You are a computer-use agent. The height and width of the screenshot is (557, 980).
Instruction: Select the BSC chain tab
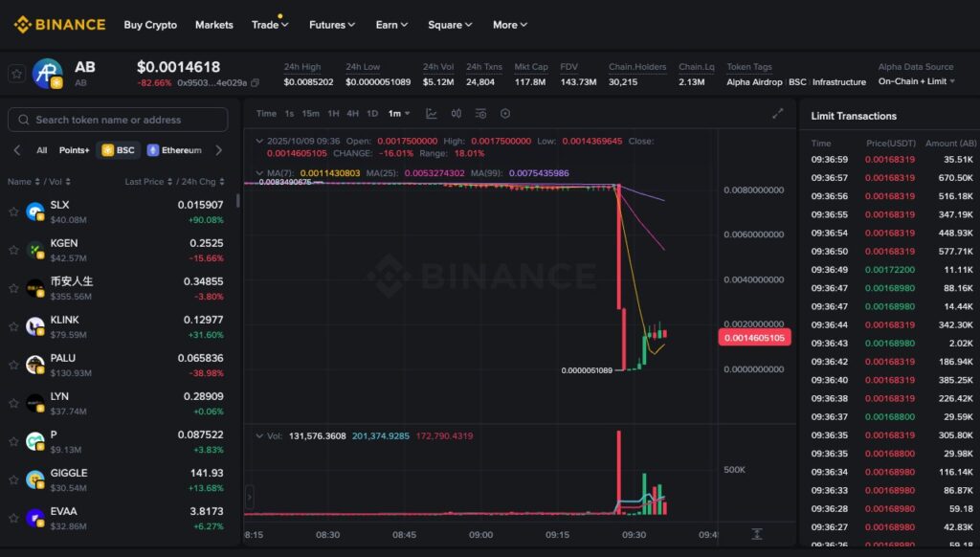[119, 150]
